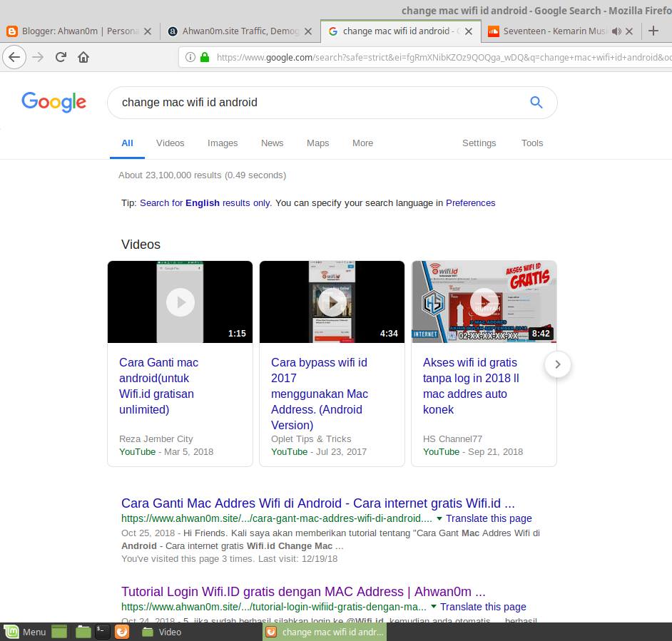
Task: Click the Google logo
Action: [54, 102]
